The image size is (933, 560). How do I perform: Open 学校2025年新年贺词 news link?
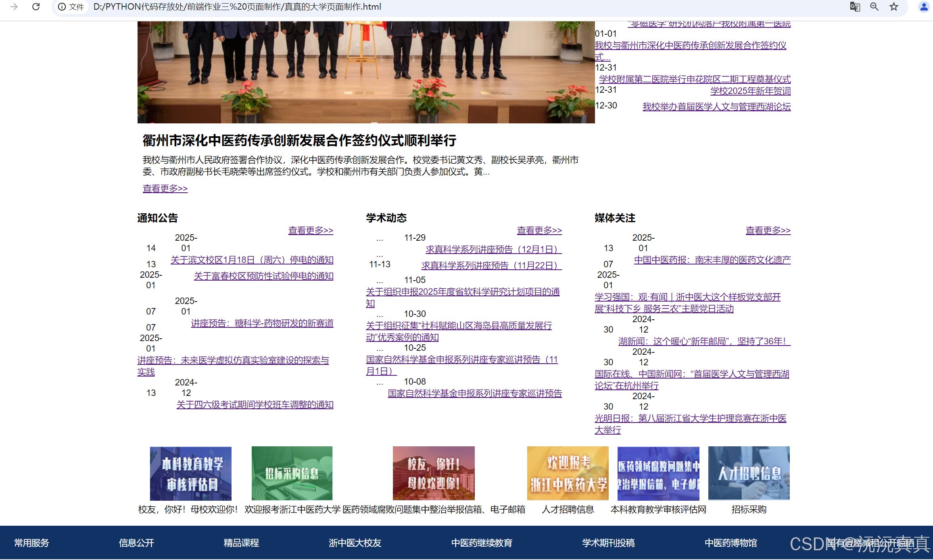click(x=750, y=91)
